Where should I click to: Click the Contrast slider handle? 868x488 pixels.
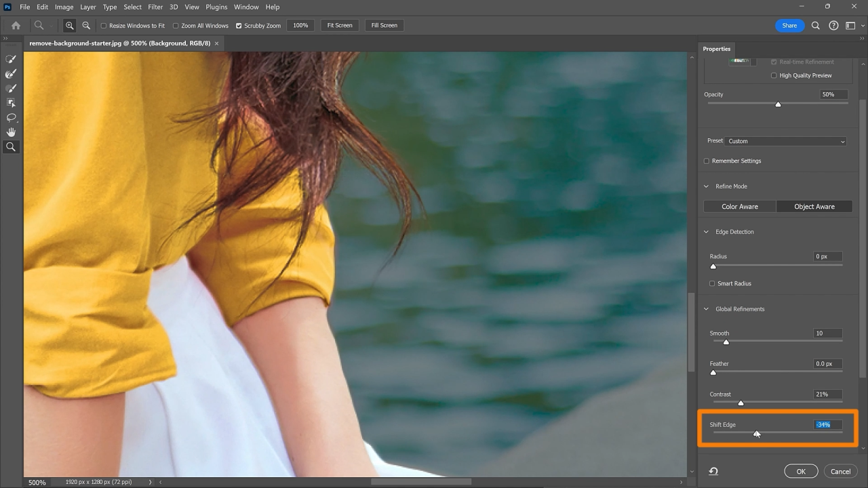click(x=741, y=403)
